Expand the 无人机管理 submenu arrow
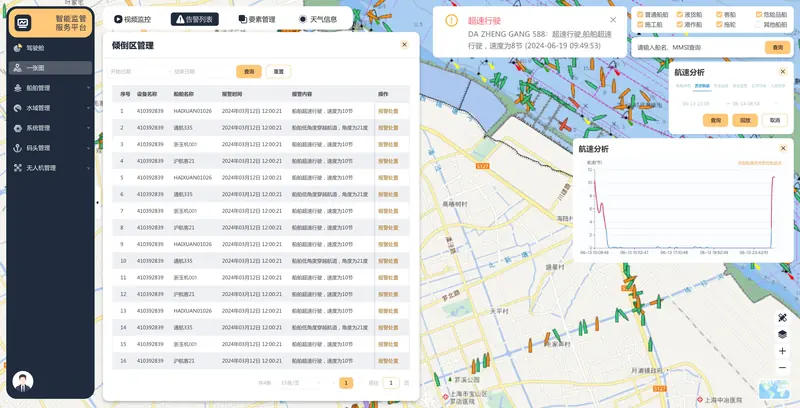 click(x=88, y=168)
